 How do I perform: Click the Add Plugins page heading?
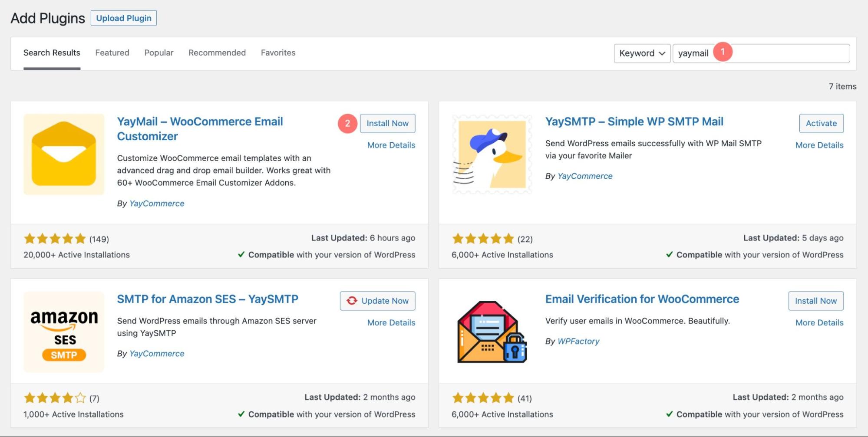(48, 18)
